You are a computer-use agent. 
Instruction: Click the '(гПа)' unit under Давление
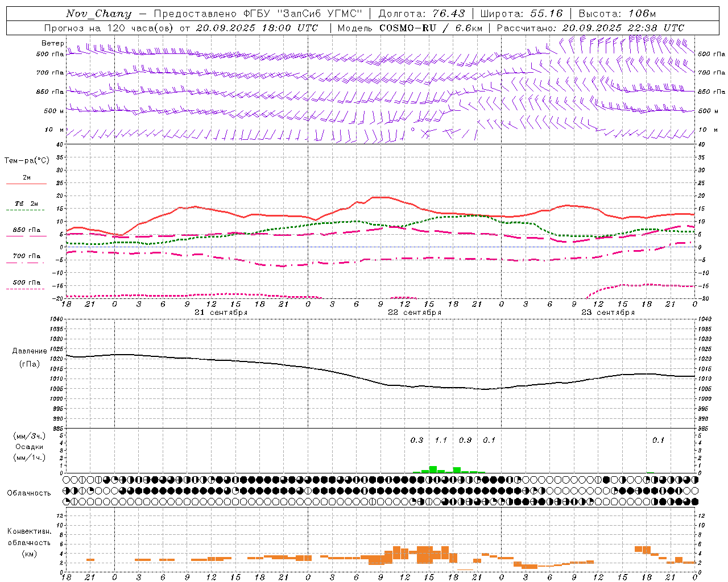click(x=28, y=364)
